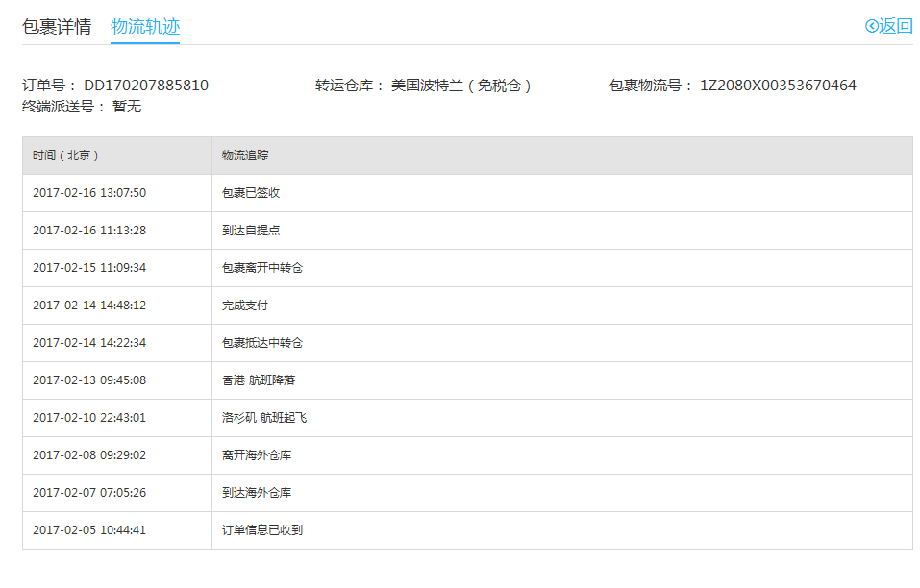Click the back arrow circle icon
The height and width of the screenshot is (588, 920).
point(871,26)
